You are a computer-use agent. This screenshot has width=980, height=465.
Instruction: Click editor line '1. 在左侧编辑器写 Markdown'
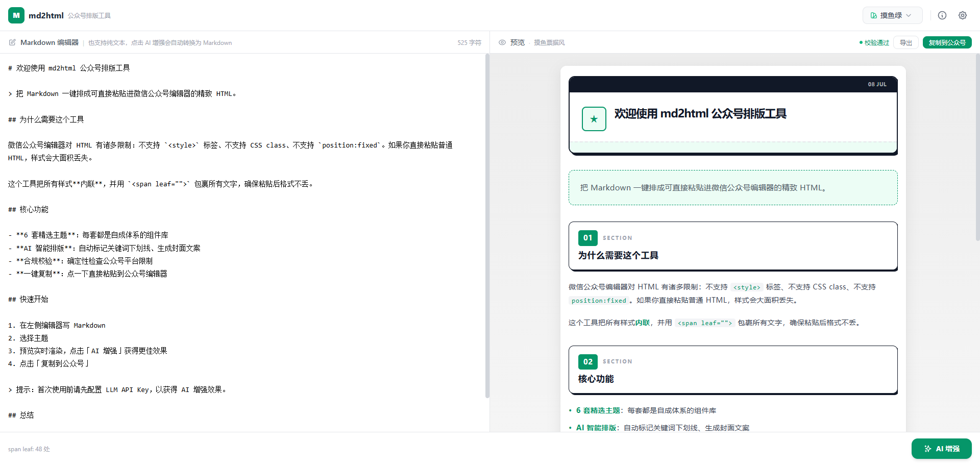[x=57, y=325]
